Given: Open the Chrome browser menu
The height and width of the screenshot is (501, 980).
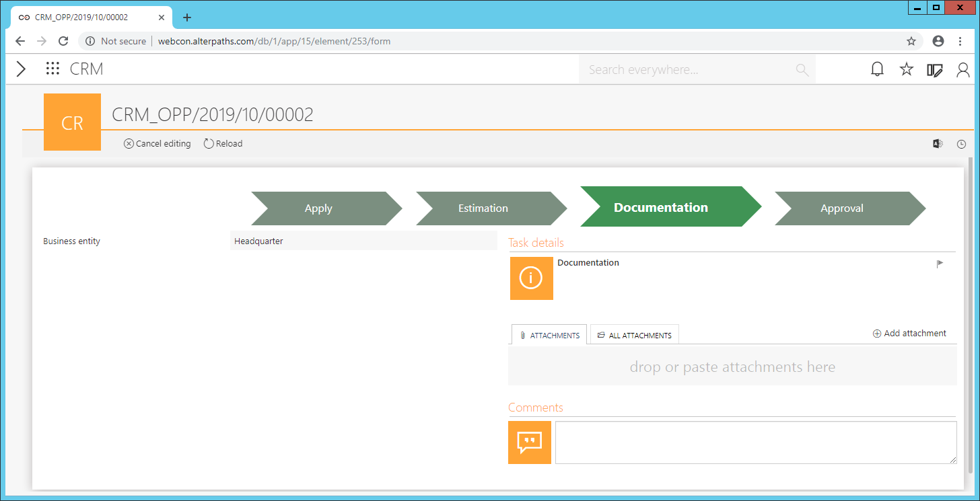Looking at the screenshot, I should [960, 41].
